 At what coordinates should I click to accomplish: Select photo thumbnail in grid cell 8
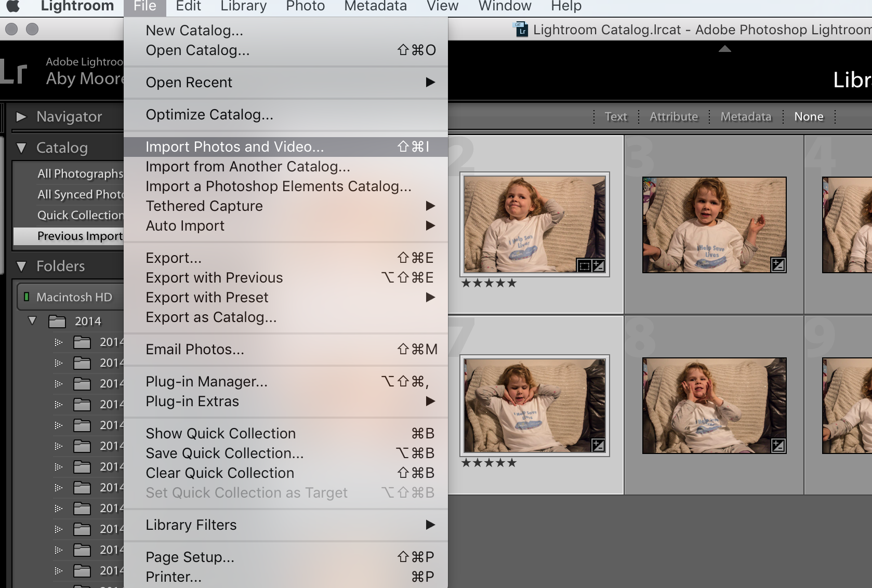pos(715,406)
